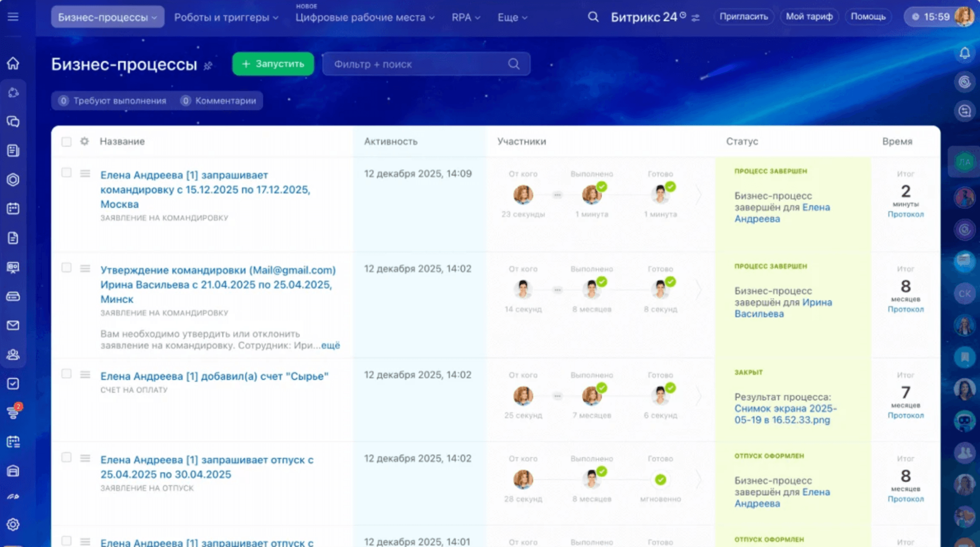Expand the Цифровые рабочие места menu
This screenshot has height=547, width=980.
[365, 17]
